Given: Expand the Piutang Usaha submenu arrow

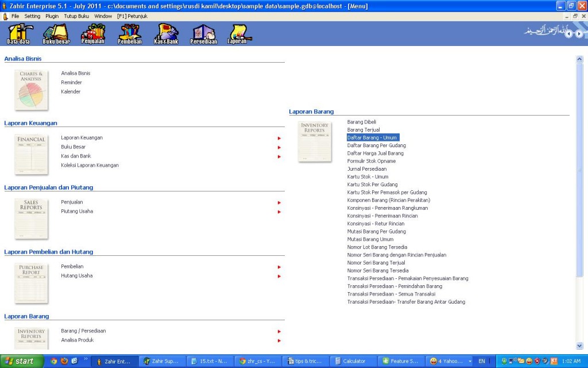Looking at the screenshot, I should click(279, 212).
